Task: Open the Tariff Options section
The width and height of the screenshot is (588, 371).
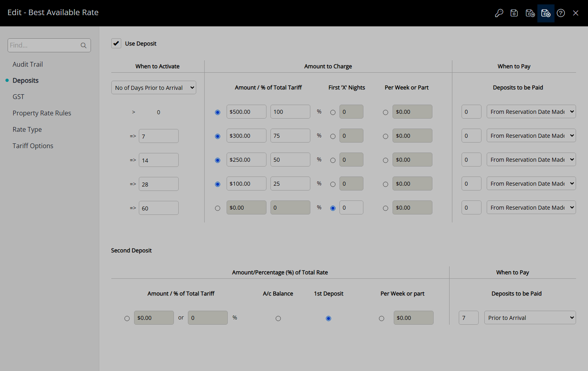Action: [33, 146]
